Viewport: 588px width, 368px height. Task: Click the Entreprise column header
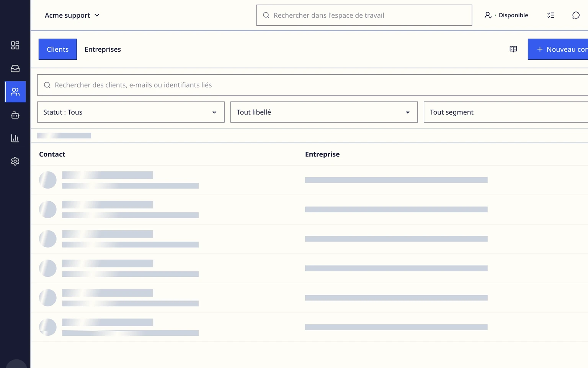click(322, 154)
